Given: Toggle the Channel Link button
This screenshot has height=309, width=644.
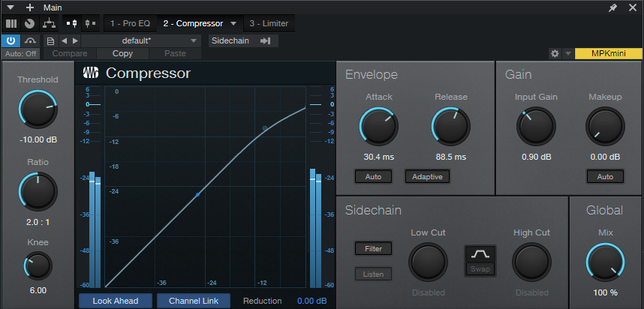Looking at the screenshot, I should coord(194,301).
